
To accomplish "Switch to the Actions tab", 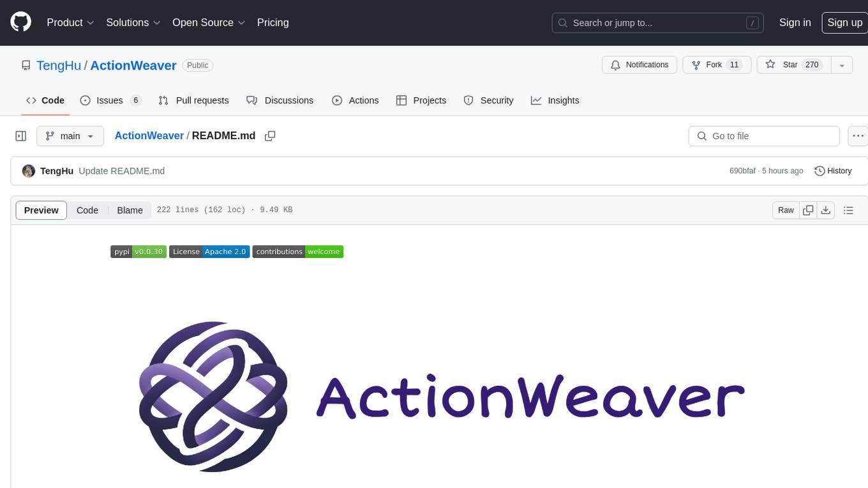I will tap(355, 100).
